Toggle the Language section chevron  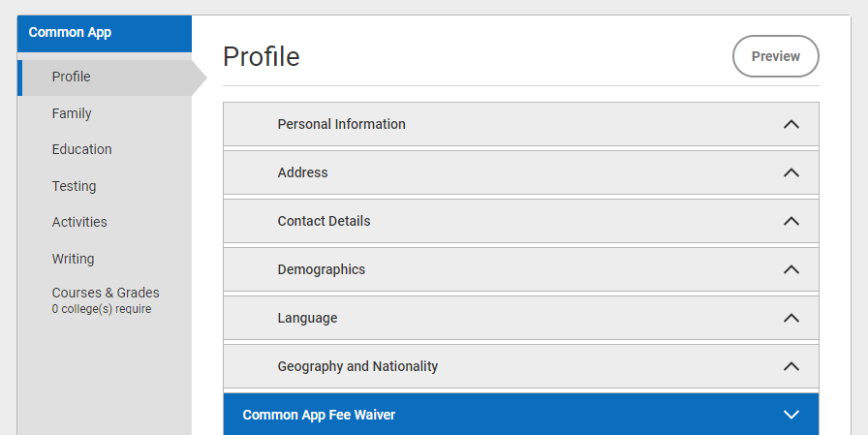(x=791, y=318)
